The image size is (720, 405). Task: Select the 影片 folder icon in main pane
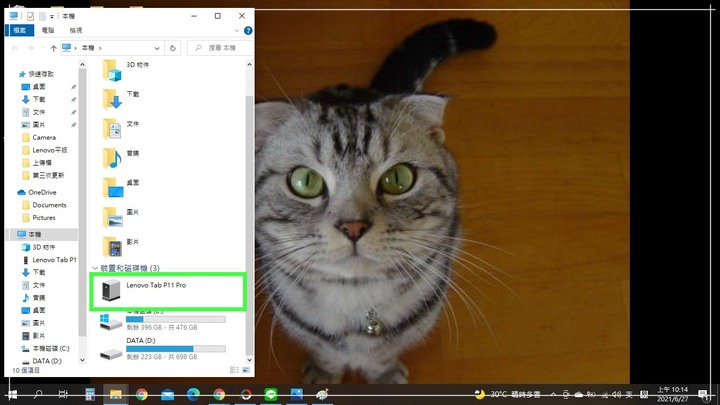pos(112,247)
